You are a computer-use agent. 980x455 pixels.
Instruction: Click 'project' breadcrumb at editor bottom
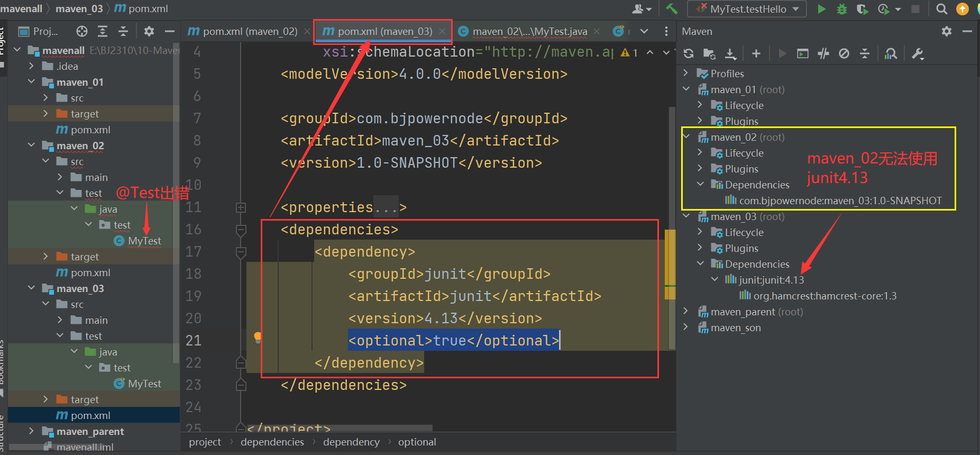click(x=205, y=442)
